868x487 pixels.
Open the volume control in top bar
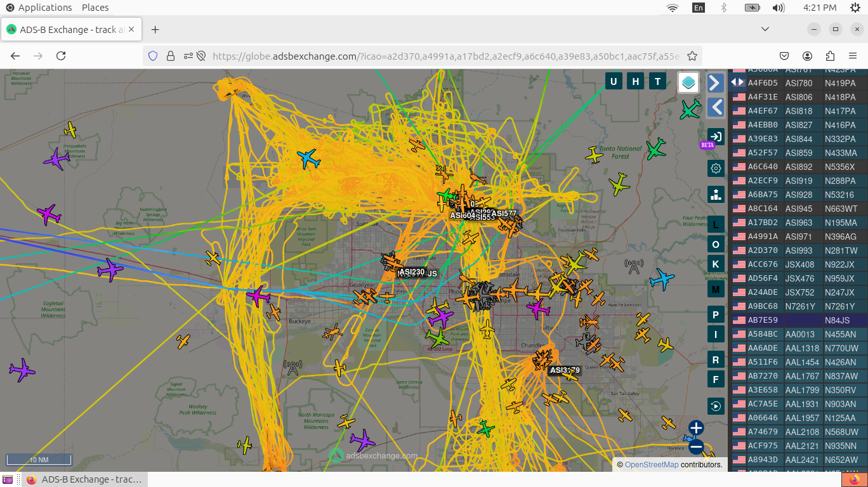tap(779, 8)
